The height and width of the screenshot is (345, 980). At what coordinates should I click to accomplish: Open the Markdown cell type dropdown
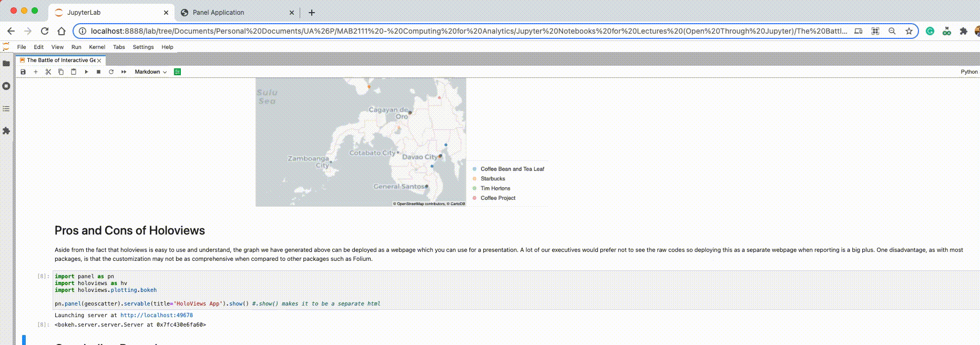point(150,72)
